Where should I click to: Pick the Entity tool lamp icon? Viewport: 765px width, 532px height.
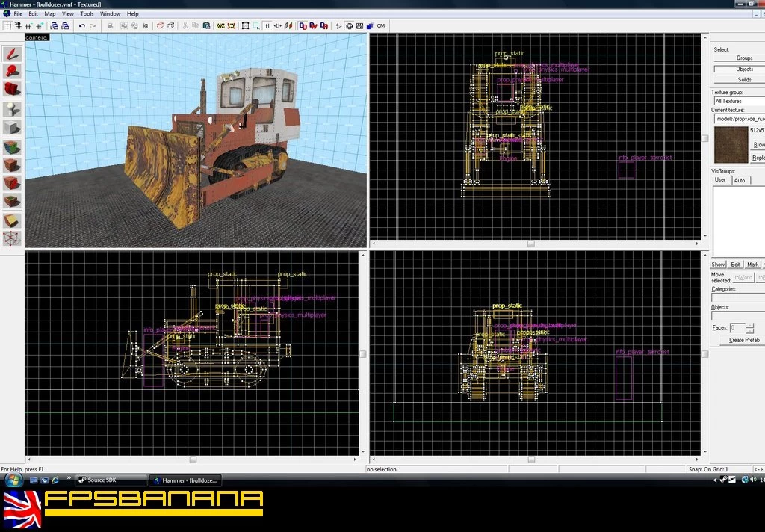(12, 109)
